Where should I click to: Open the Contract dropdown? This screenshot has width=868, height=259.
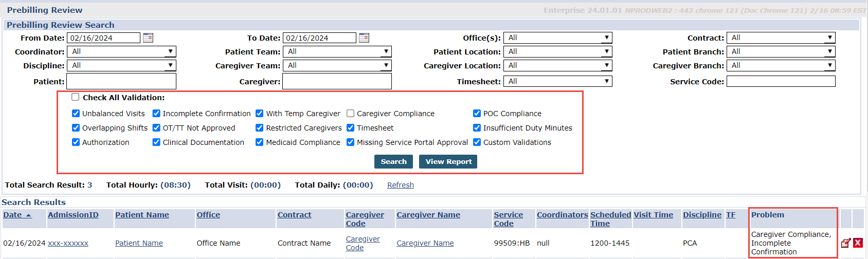(x=781, y=38)
